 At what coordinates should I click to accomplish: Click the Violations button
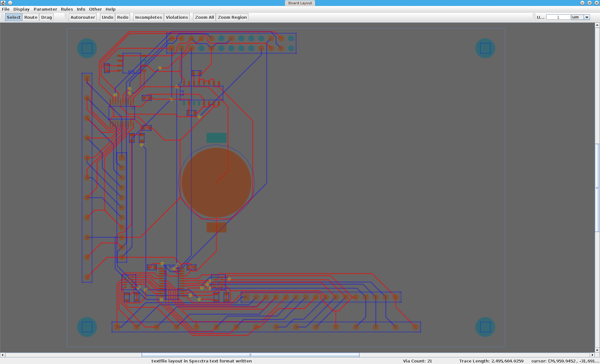[177, 17]
